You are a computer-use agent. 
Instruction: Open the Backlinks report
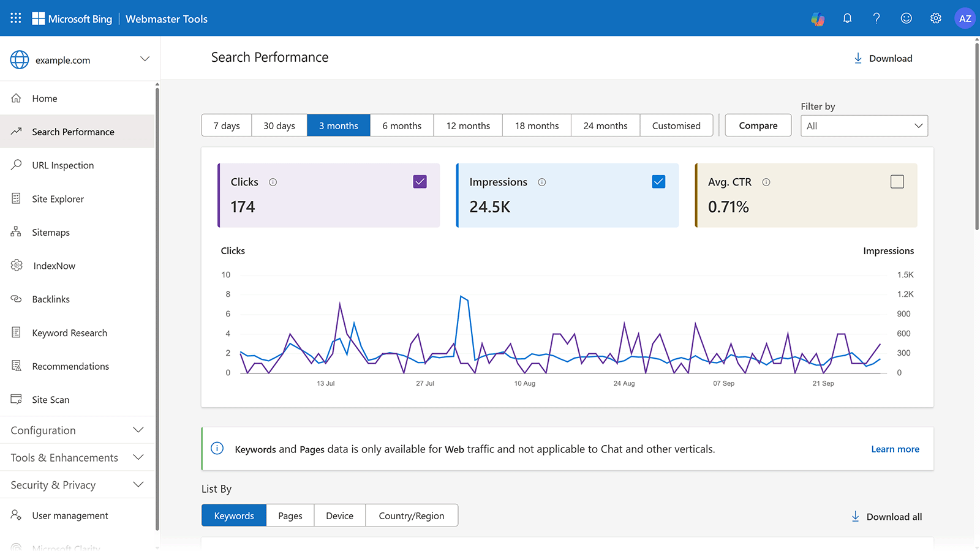pos(51,299)
